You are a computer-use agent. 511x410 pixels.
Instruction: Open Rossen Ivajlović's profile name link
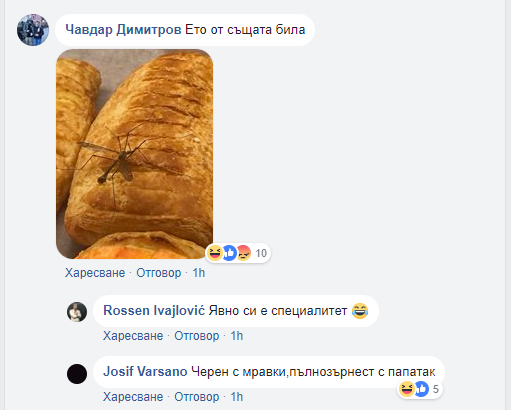[x=154, y=311]
